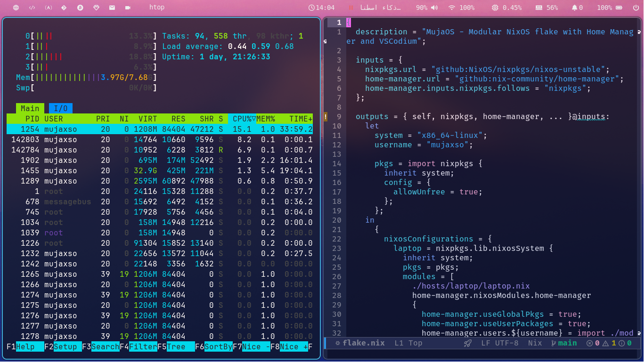Switch to the code brackets workspace icon
The height and width of the screenshot is (362, 644).
(32, 8)
